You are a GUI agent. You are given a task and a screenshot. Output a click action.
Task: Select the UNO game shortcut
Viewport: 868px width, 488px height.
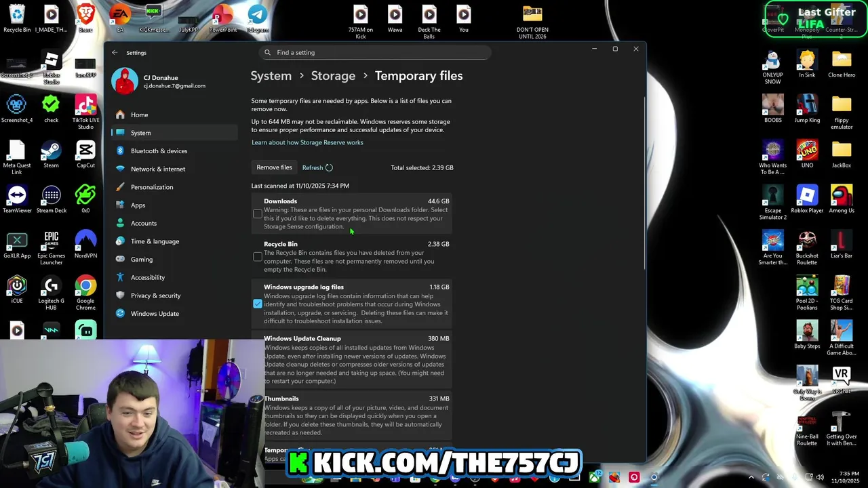tap(807, 155)
